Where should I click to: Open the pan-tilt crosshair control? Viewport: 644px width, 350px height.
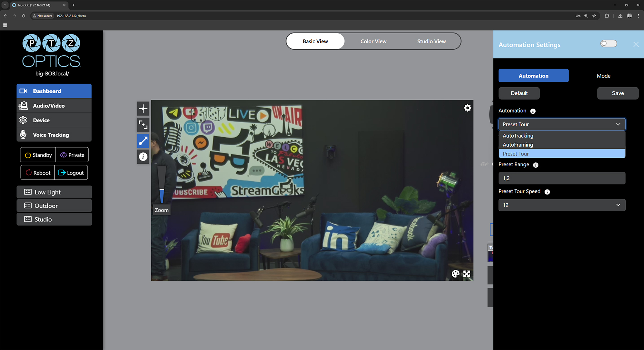coord(143,109)
